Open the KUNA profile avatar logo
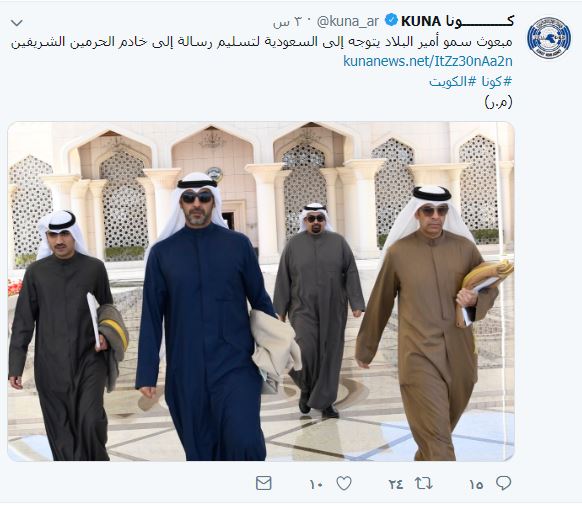This screenshot has width=582, height=506. (x=549, y=38)
